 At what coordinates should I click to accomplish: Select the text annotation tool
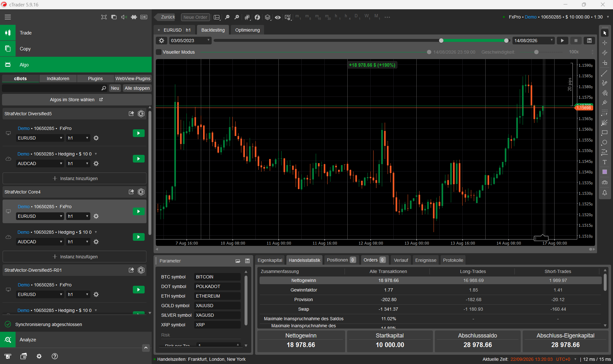click(605, 162)
